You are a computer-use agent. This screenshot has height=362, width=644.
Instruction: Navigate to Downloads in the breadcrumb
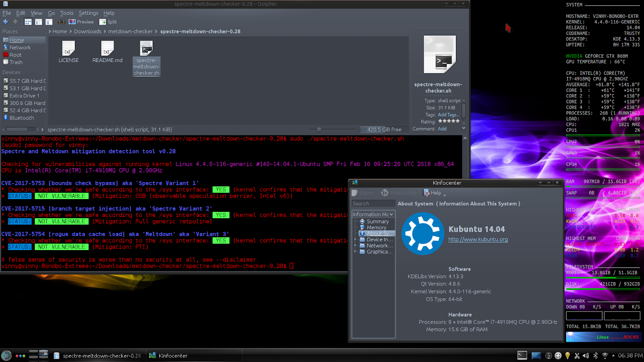[x=87, y=31]
